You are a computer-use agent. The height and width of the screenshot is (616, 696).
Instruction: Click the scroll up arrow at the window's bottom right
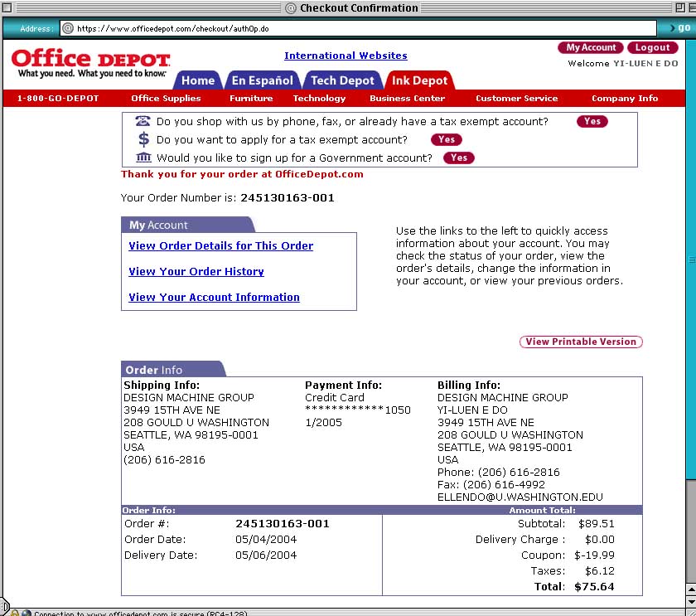(691, 589)
